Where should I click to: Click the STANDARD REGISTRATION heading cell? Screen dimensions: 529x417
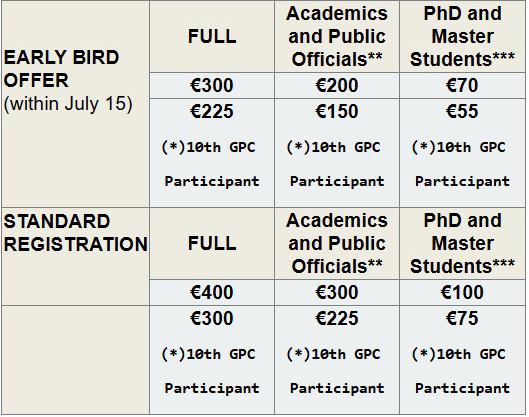click(75, 256)
